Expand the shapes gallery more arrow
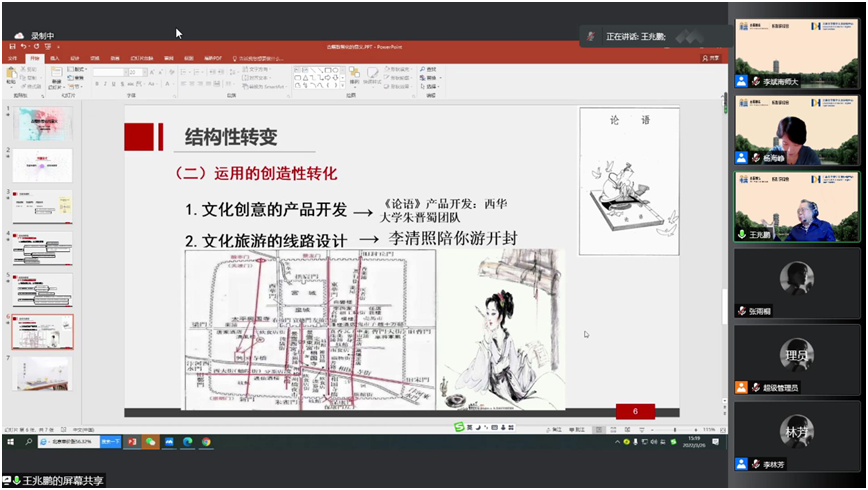 (341, 86)
